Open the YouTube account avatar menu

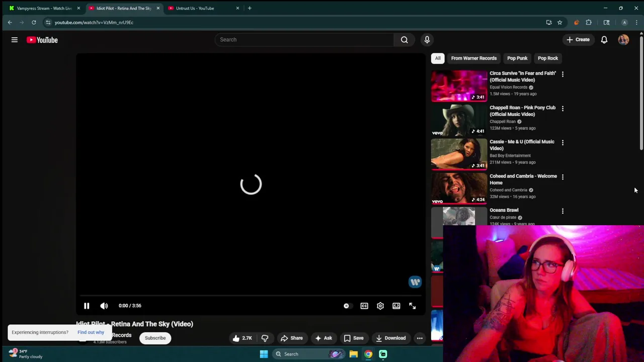click(x=623, y=40)
